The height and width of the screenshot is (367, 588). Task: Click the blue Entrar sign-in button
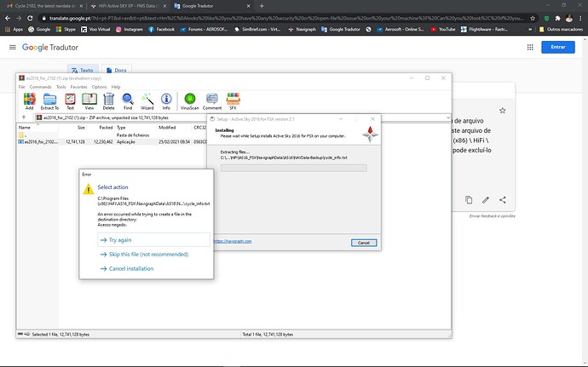point(558,47)
